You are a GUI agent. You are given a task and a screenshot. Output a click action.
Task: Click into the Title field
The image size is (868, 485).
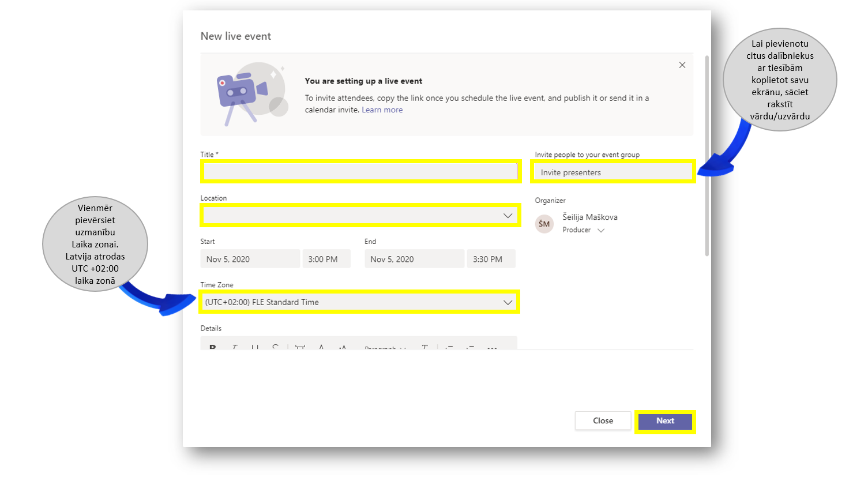click(360, 172)
